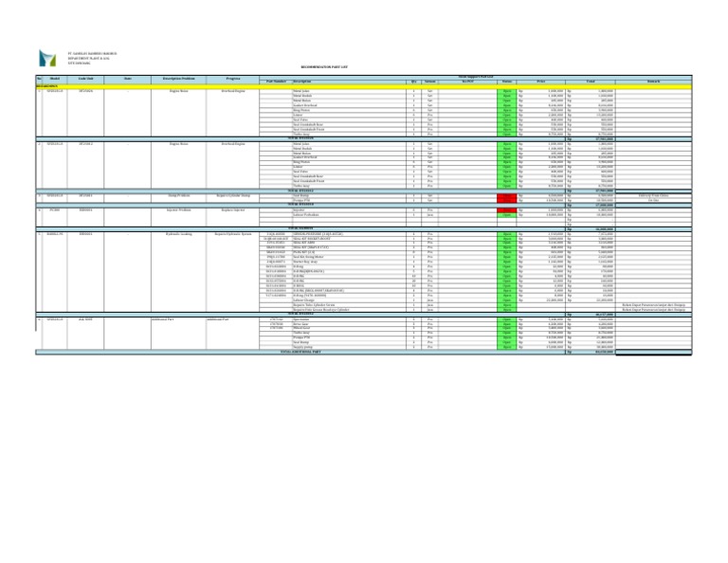Click the company logo at top left

pos(47,58)
